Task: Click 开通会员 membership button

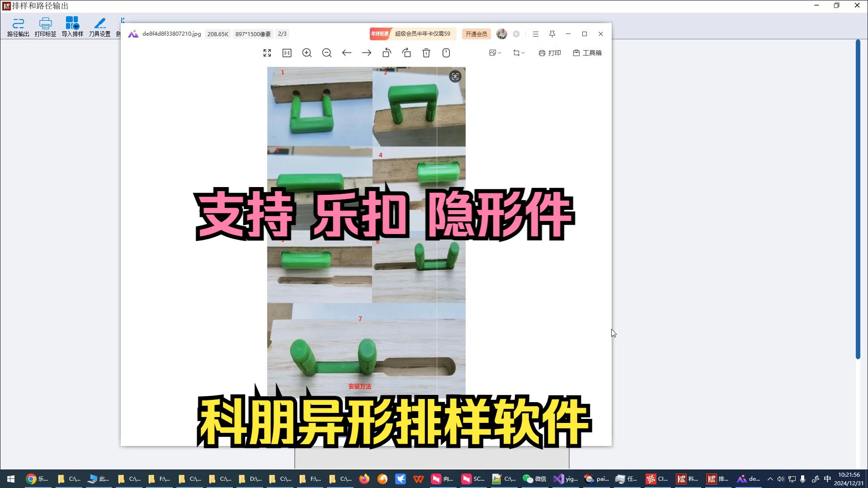Action: 476,34
